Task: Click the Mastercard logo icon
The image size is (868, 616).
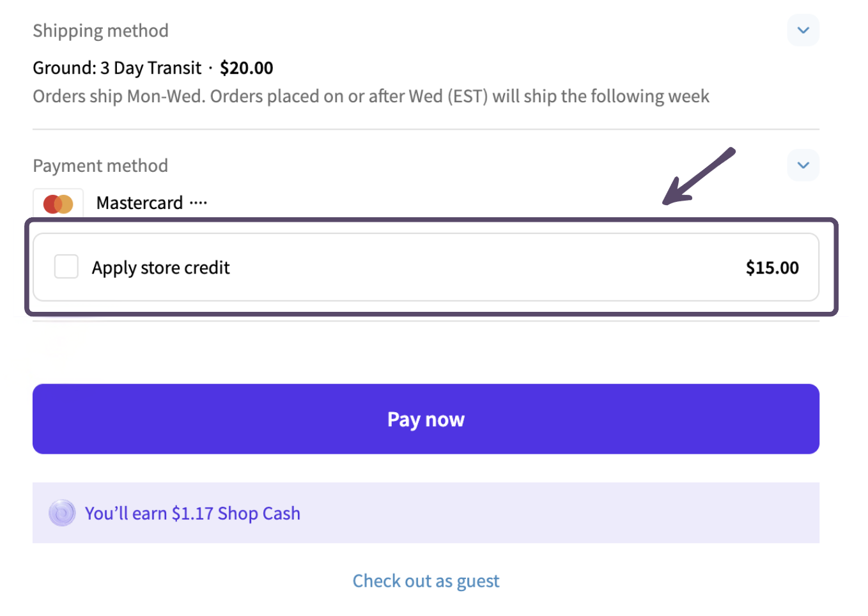Action: point(58,204)
